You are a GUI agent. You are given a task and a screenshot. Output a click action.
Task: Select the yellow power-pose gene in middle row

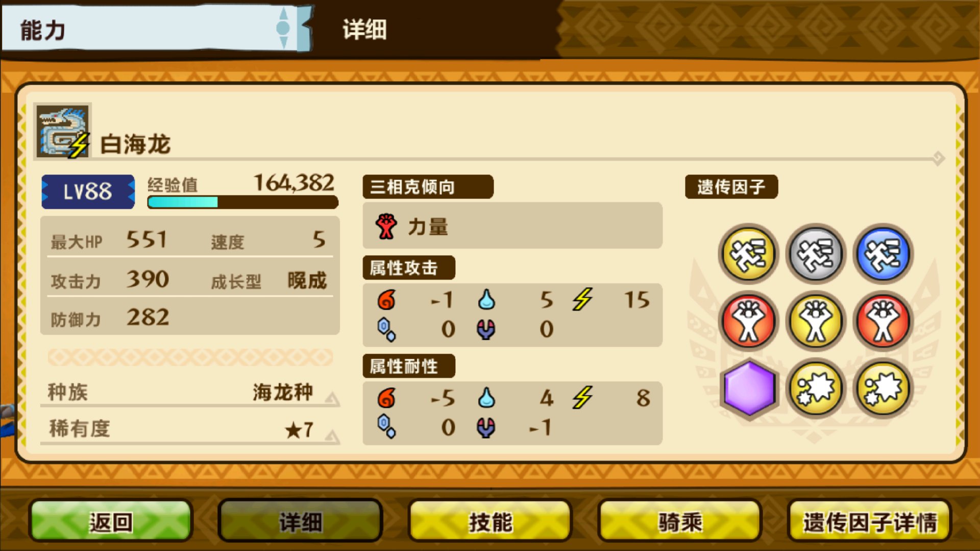click(x=816, y=321)
